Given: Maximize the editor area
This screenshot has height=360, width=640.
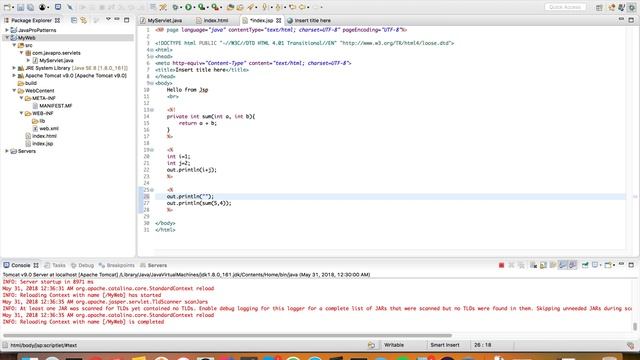Looking at the screenshot, I should point(631,20).
